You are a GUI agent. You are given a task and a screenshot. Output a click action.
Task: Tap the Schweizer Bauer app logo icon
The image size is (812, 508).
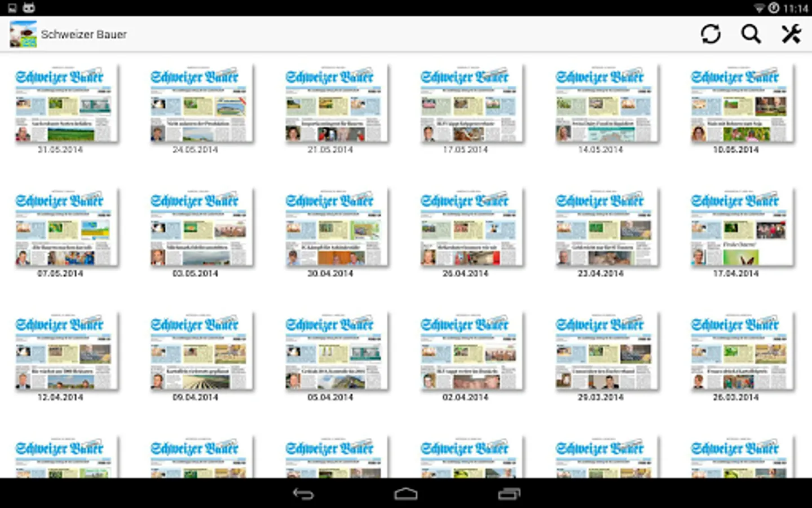pos(23,34)
